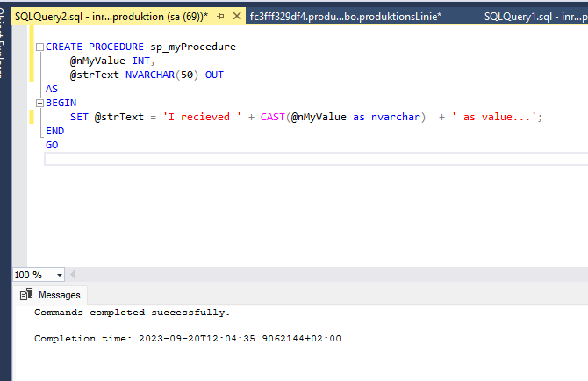Close the SQLQuery2.sql query tab

(235, 17)
